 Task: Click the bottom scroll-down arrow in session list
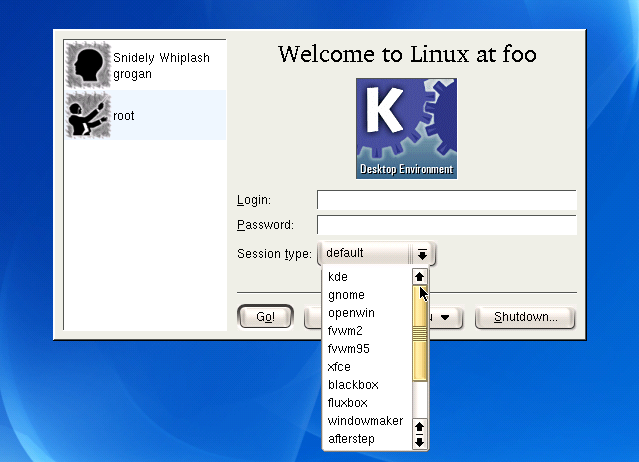(420, 441)
